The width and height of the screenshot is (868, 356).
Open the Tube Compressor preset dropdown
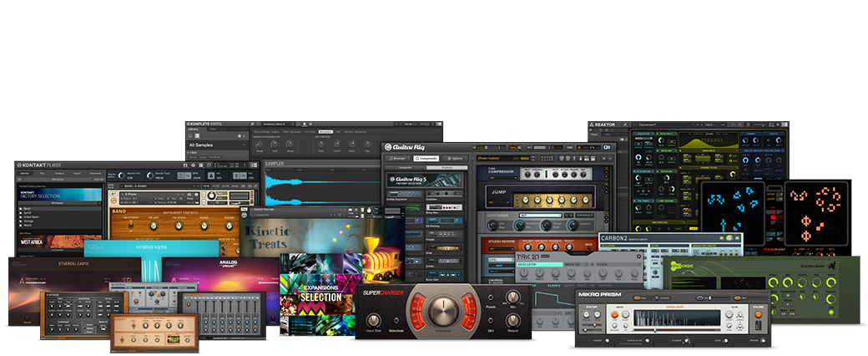(503, 178)
